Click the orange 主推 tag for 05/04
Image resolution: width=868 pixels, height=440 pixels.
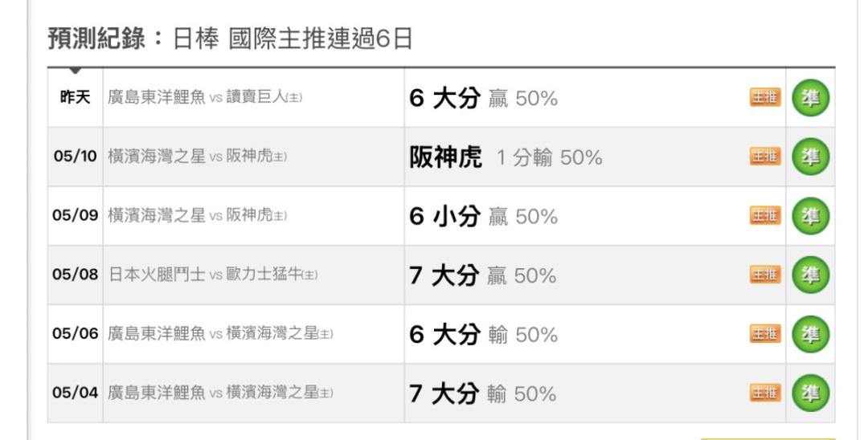765,393
